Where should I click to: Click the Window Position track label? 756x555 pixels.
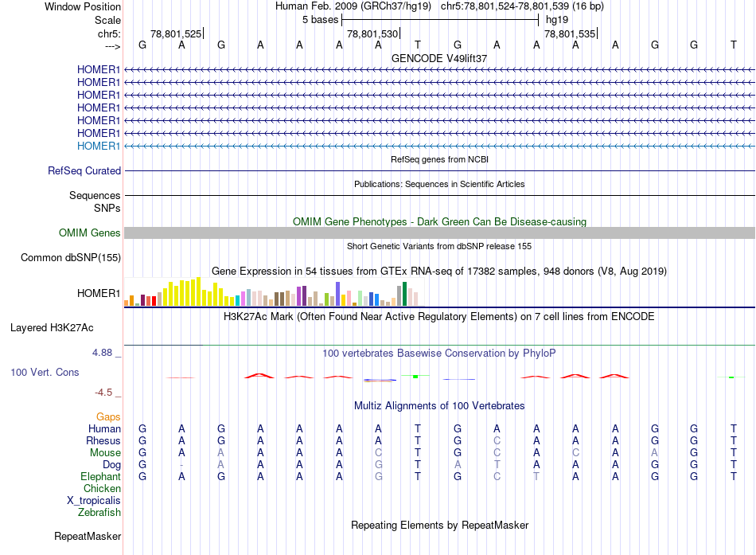(x=83, y=6)
